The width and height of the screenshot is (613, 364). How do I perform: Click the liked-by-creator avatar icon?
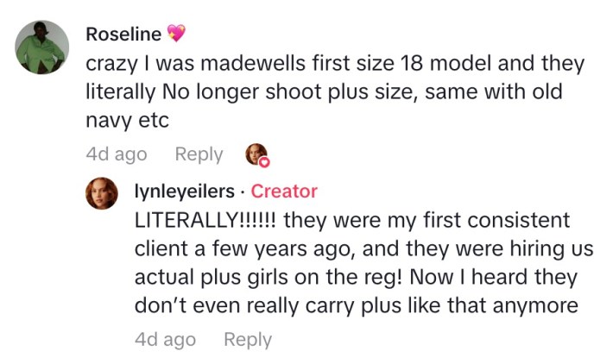tap(256, 154)
